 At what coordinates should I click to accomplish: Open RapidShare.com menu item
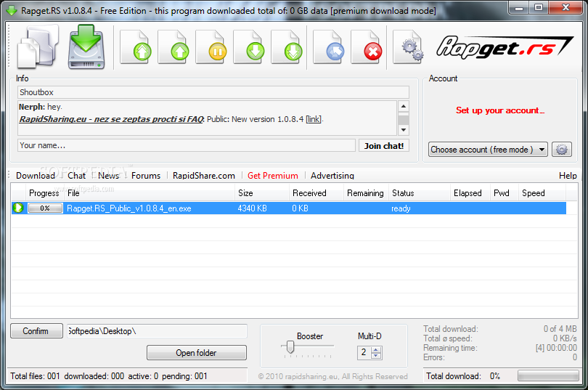204,176
